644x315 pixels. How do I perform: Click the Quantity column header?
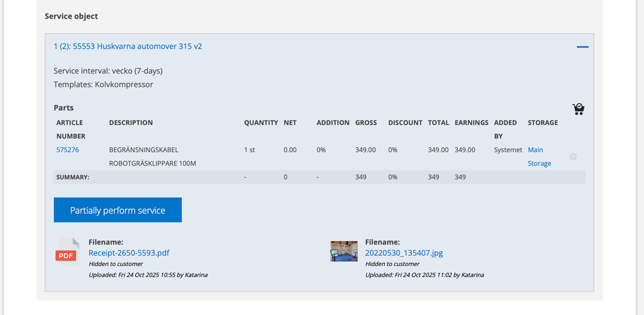point(261,123)
